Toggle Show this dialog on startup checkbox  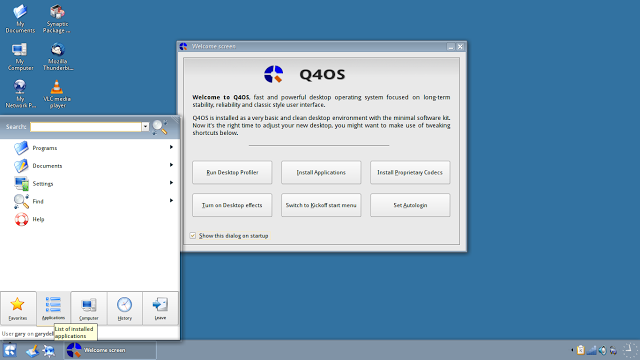[x=193, y=236]
